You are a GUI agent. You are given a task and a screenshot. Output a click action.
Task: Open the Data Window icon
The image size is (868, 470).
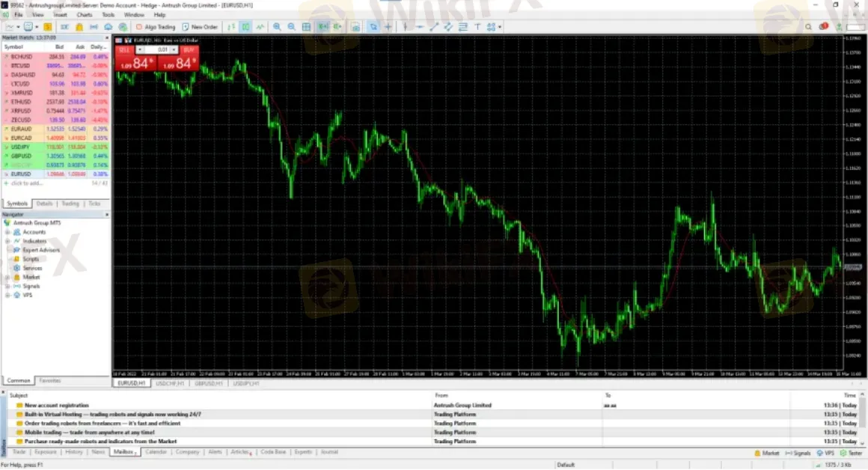[356, 27]
